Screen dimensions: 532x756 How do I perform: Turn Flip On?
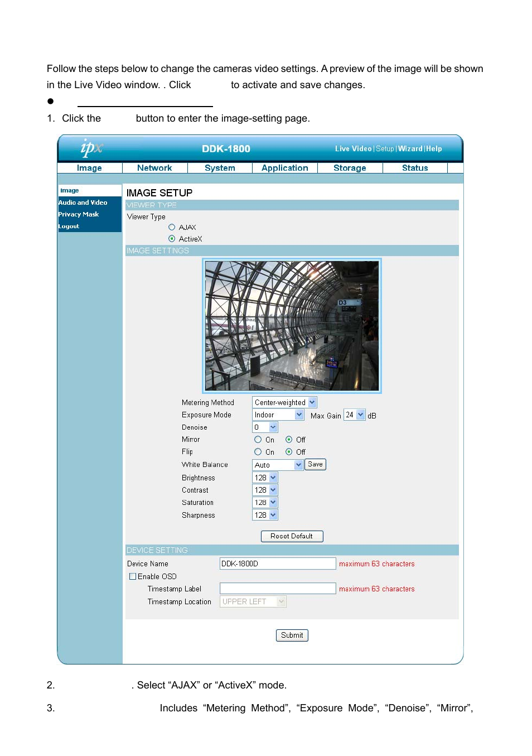[258, 452]
